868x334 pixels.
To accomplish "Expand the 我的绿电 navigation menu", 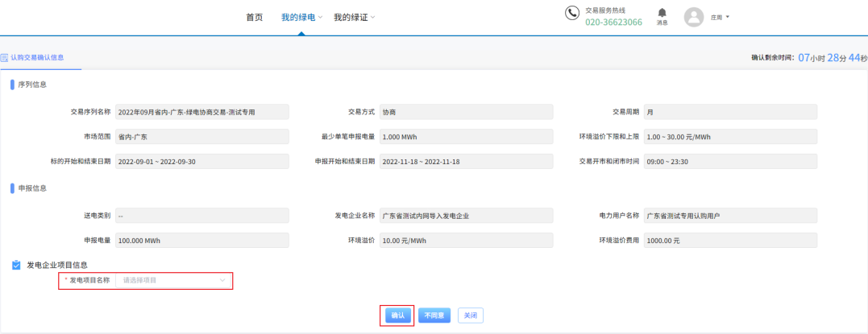I will click(301, 17).
